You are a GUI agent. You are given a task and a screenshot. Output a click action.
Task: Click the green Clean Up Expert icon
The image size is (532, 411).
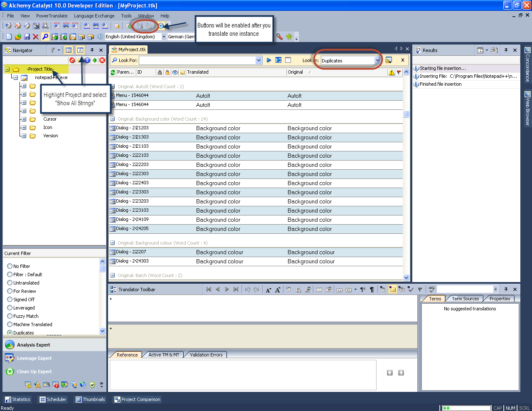(10, 371)
